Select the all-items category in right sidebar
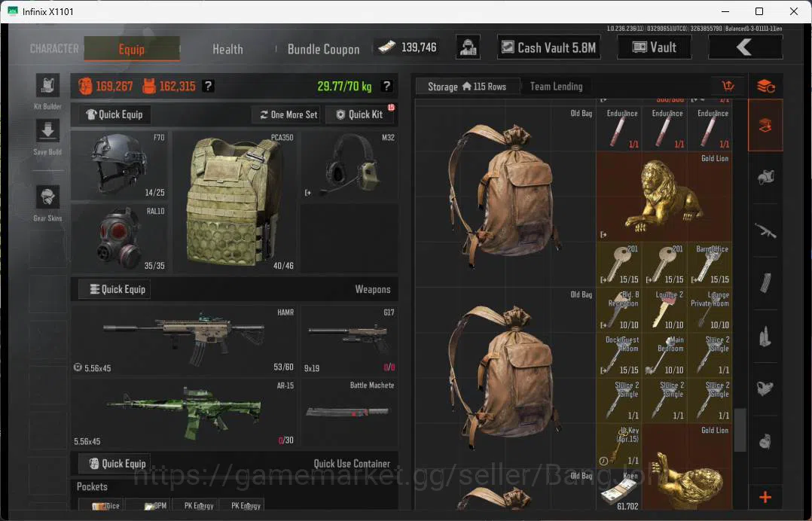Image resolution: width=812 pixels, height=521 pixels. coord(765,125)
